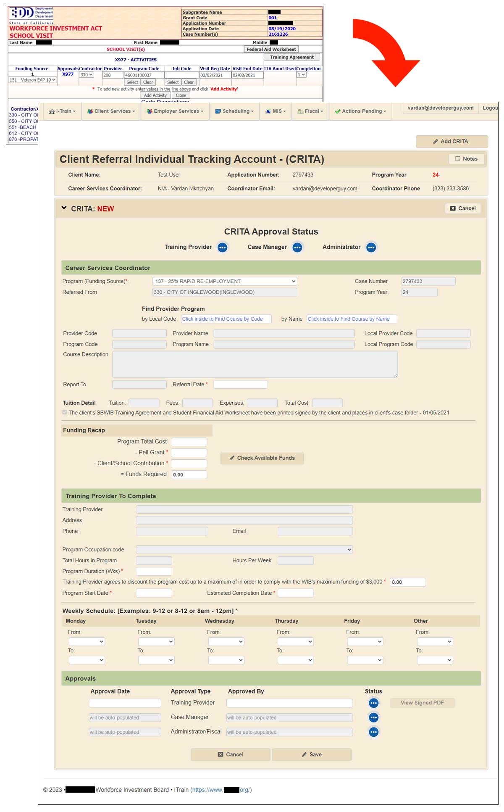Click the vardan@developerguy.com account link
The image size is (504, 812).
tap(441, 108)
